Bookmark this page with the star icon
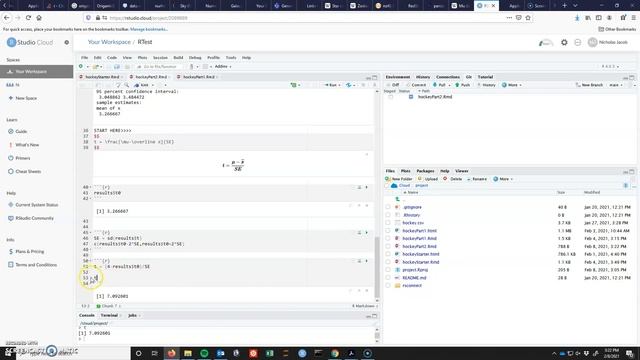 (x=528, y=18)
